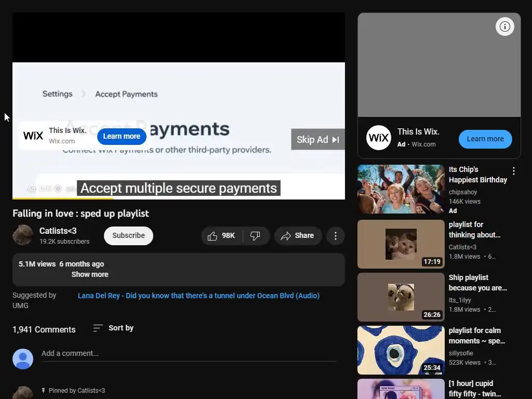Dislike the video with thumbs down icon
Image resolution: width=532 pixels, height=399 pixels.
pos(256,236)
